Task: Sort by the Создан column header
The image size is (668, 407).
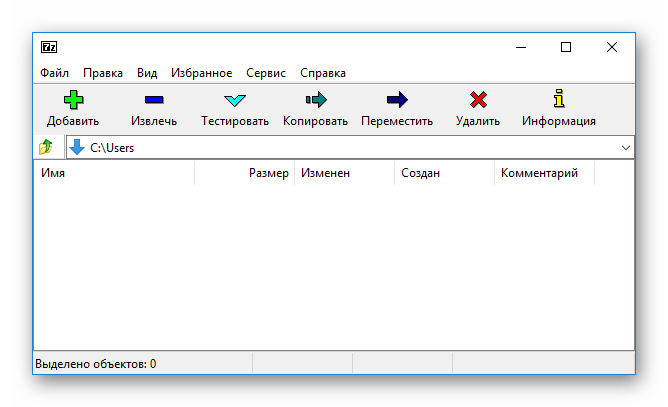Action: click(444, 173)
